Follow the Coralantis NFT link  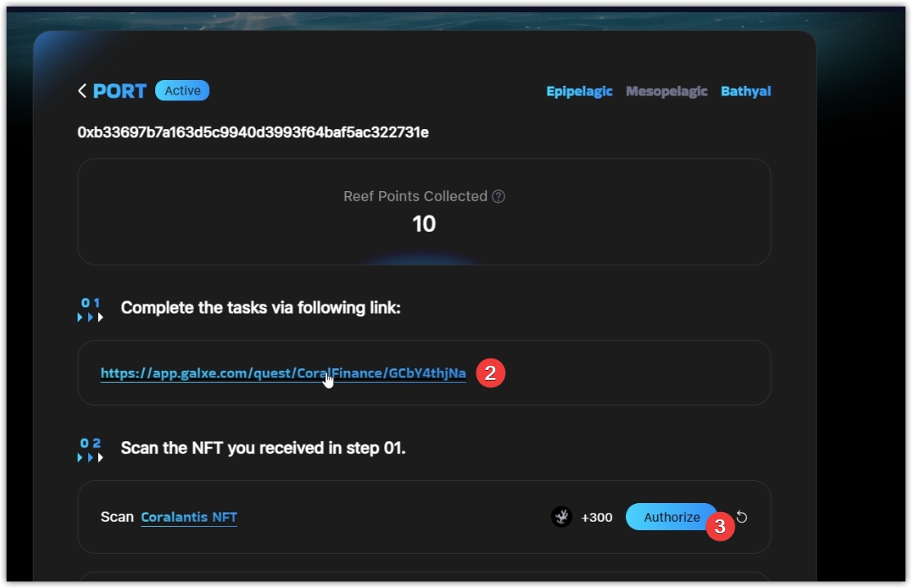coord(189,517)
